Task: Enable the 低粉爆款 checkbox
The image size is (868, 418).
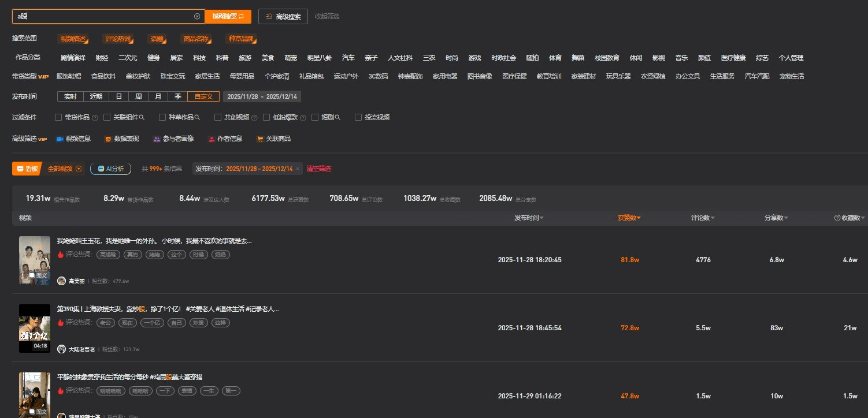Action: [x=266, y=117]
